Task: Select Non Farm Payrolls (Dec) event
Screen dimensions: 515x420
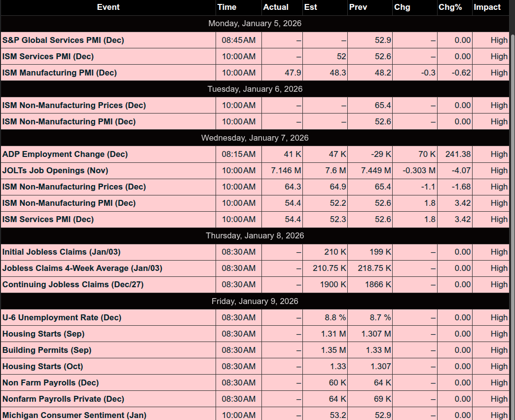Action: tap(50, 382)
